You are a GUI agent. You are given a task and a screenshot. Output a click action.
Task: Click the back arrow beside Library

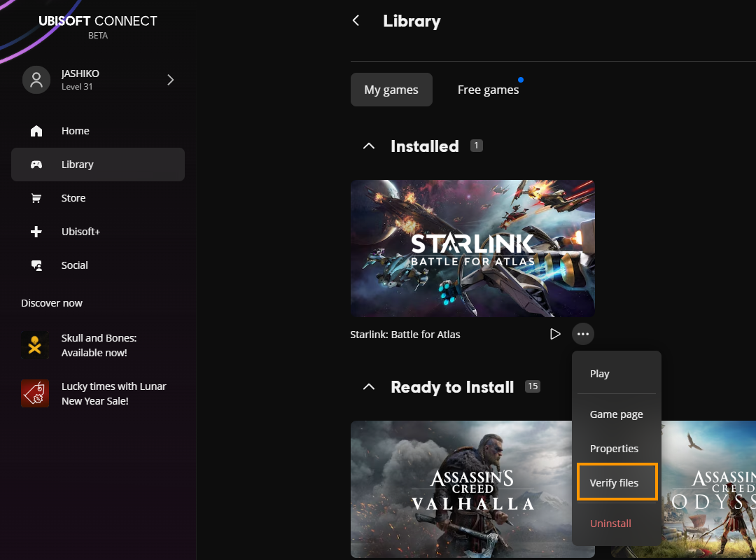(356, 21)
